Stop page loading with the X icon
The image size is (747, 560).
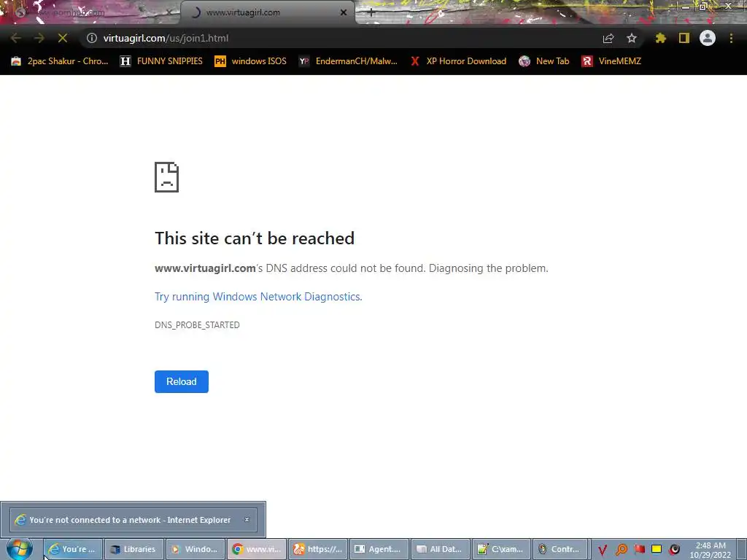(x=63, y=38)
